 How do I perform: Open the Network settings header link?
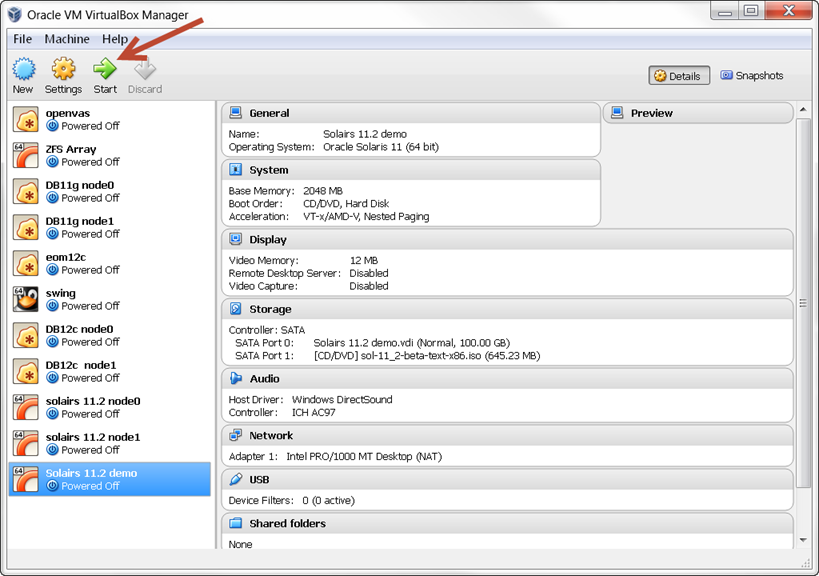(x=271, y=435)
